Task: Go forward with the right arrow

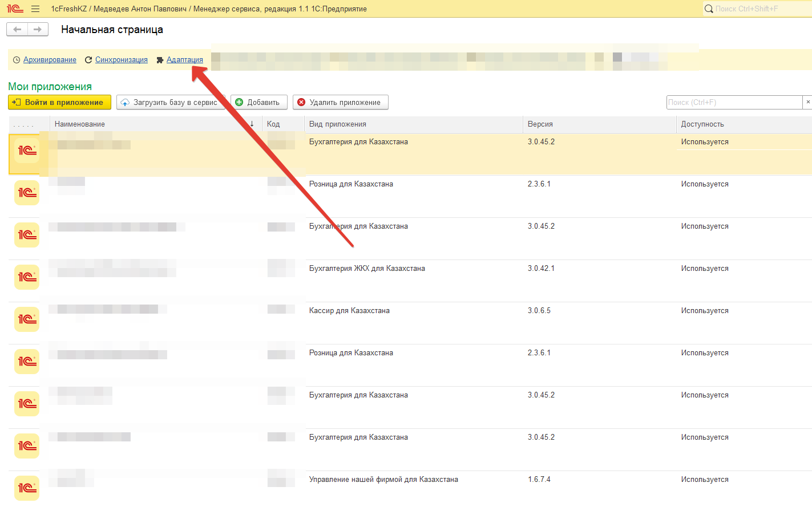Action: 38,29
